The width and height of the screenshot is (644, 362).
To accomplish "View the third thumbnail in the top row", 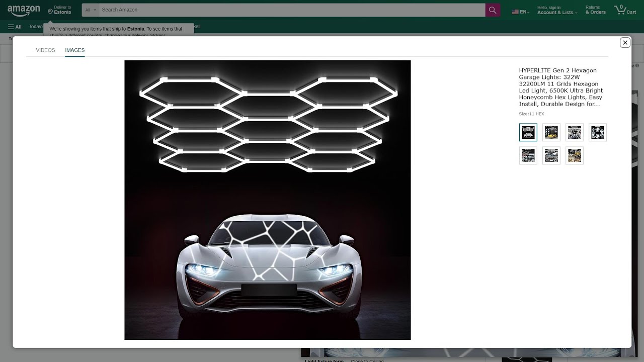I will 575,132.
